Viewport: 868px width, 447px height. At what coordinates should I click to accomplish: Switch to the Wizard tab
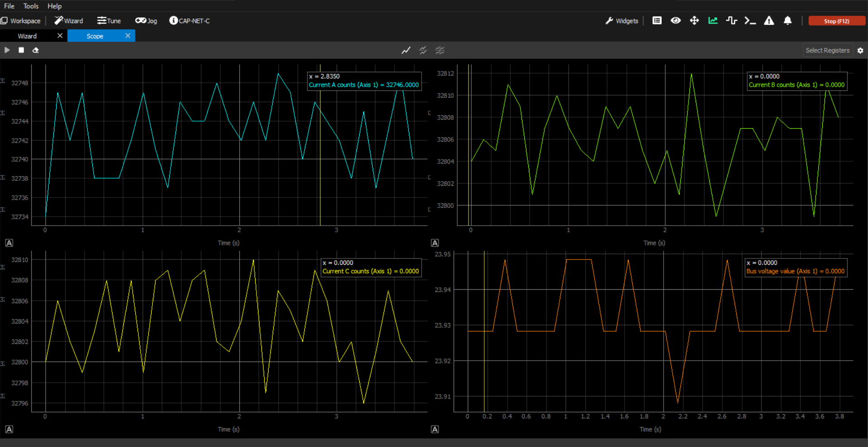click(27, 36)
